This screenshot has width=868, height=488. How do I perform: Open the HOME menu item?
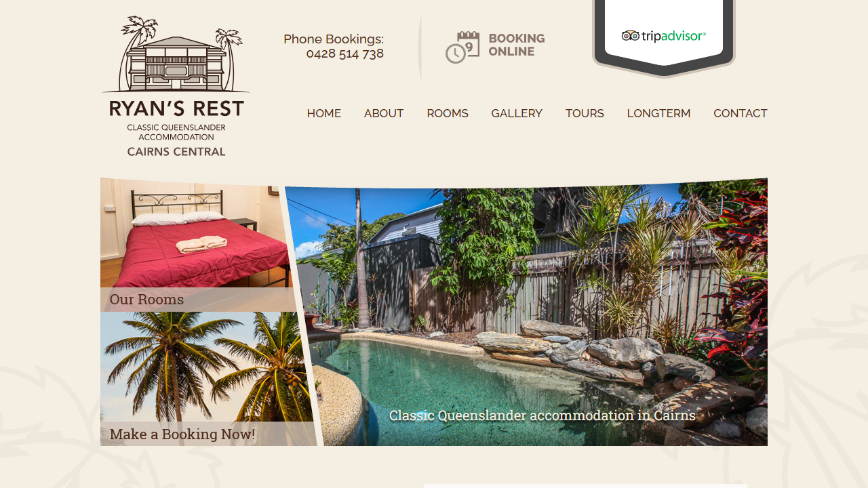pyautogui.click(x=324, y=113)
